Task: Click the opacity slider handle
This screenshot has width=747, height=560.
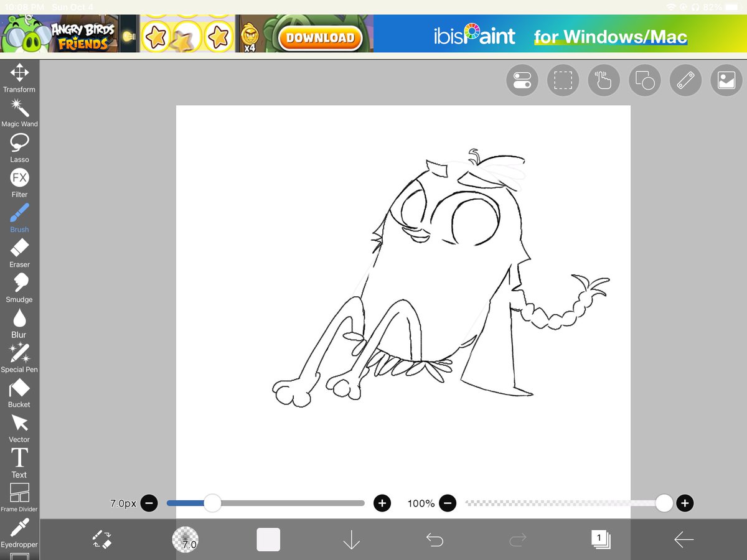Action: coord(664,503)
